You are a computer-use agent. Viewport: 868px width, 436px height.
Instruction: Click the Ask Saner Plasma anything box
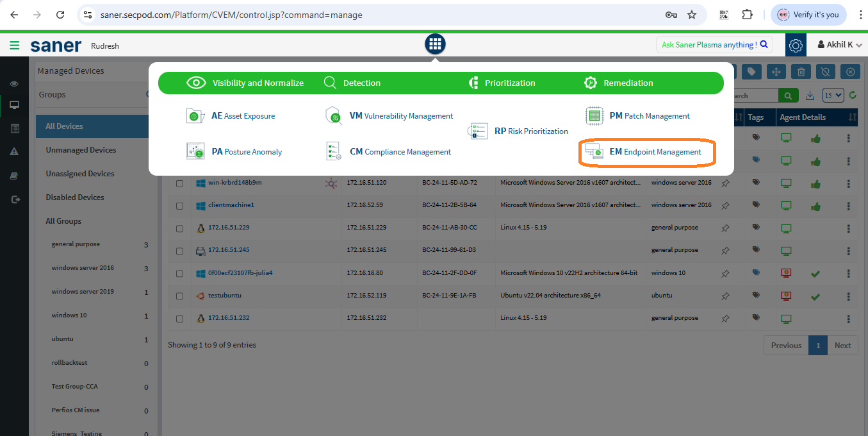(x=714, y=45)
